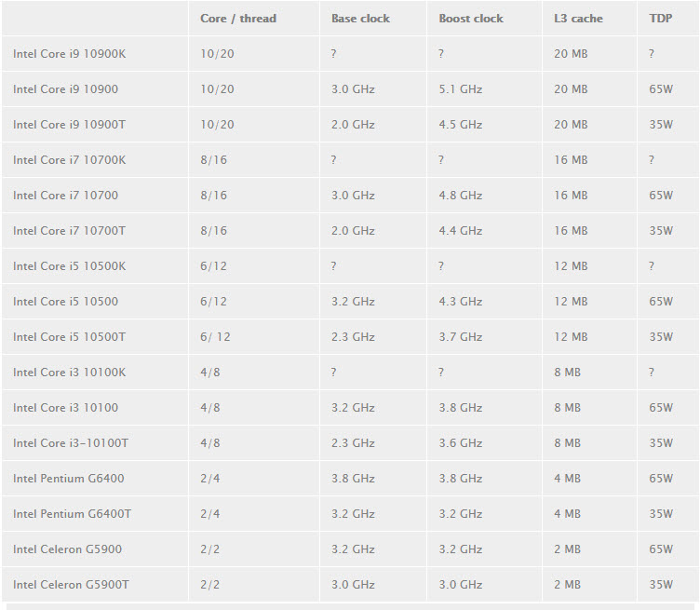Select the 3.8 GHz base clock of Pentium G6400
This screenshot has width=700, height=610.
pos(353,479)
